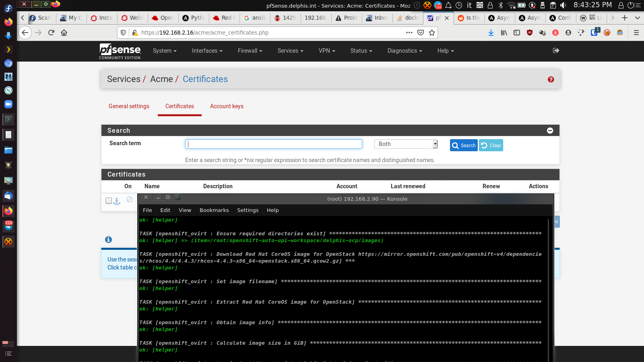Click the Clear button
The width and height of the screenshot is (644, 362).
click(491, 145)
